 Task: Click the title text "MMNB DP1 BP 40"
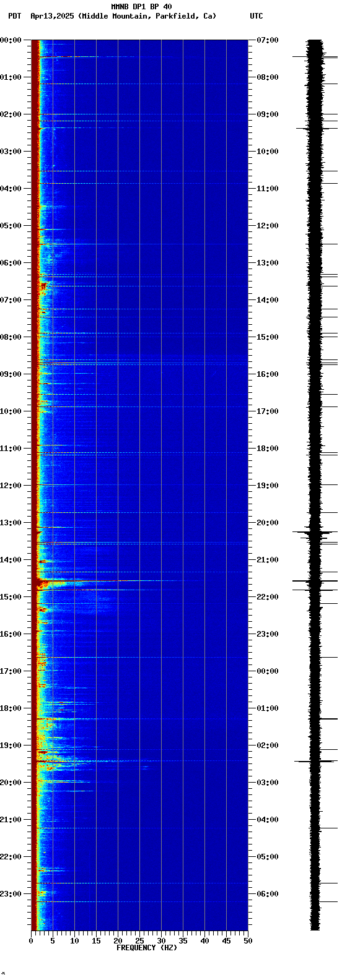pyautogui.click(x=141, y=7)
